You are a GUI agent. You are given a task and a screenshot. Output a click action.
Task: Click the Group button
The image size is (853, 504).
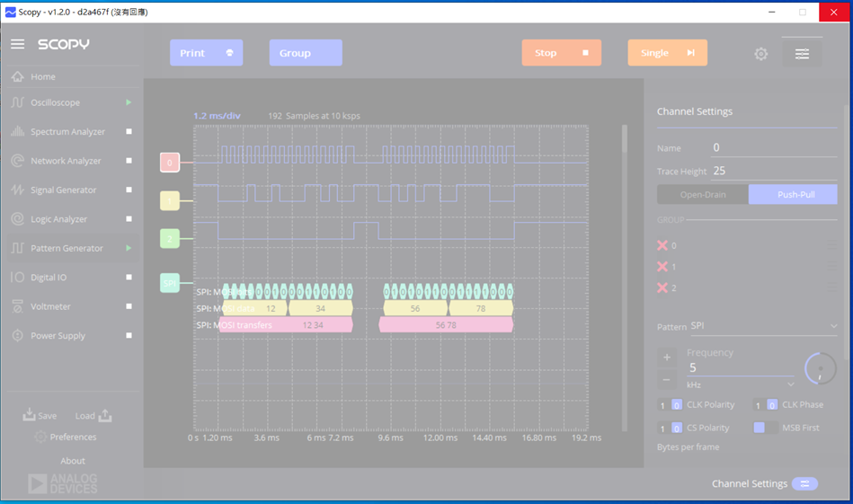point(306,53)
